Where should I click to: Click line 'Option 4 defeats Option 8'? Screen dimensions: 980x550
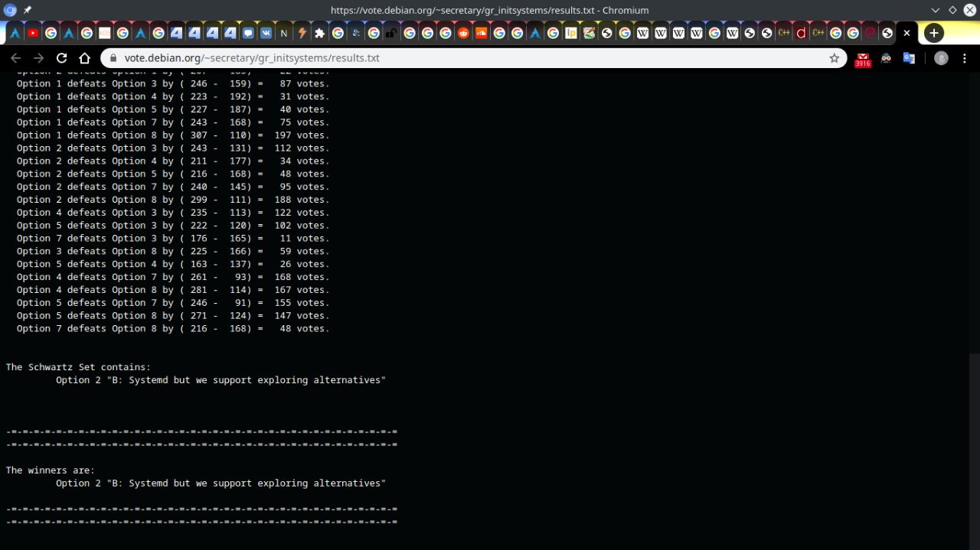pyautogui.click(x=173, y=290)
